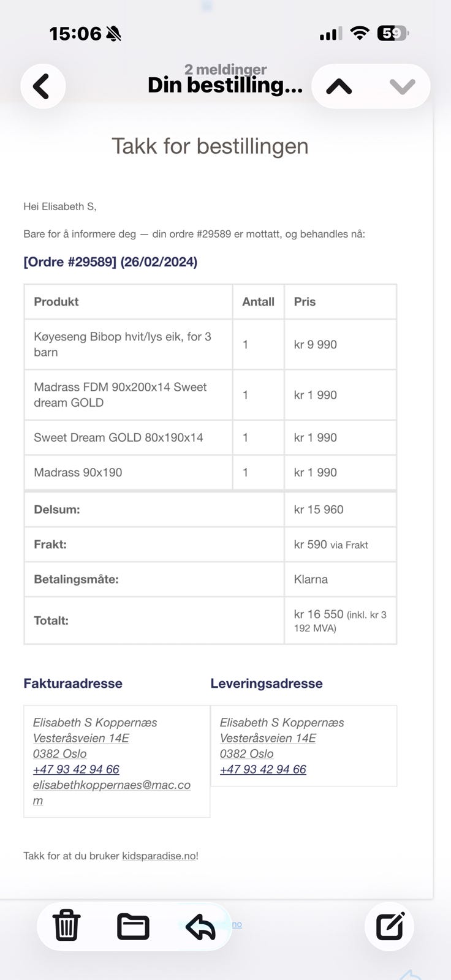Tap the Wi-Fi status icon
Screen dimensions: 451x980
coord(360,33)
